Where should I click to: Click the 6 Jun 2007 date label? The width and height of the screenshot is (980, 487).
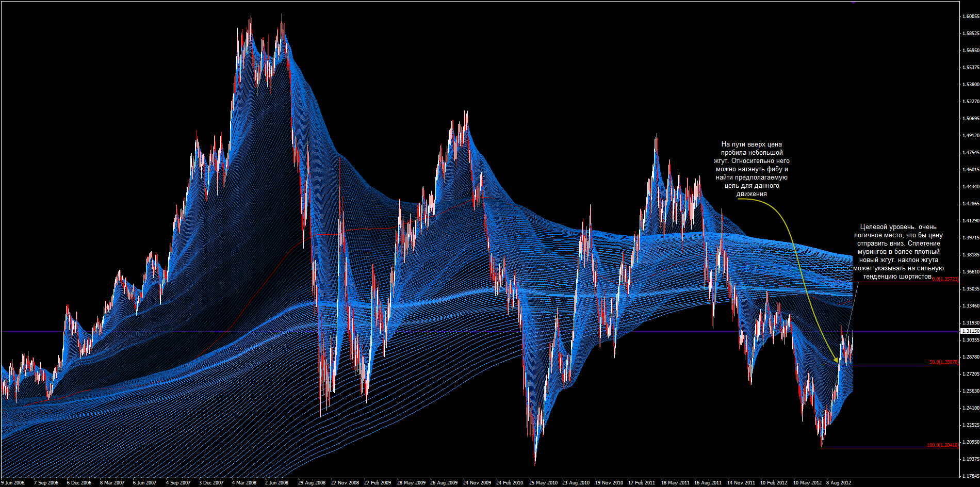coord(145,483)
